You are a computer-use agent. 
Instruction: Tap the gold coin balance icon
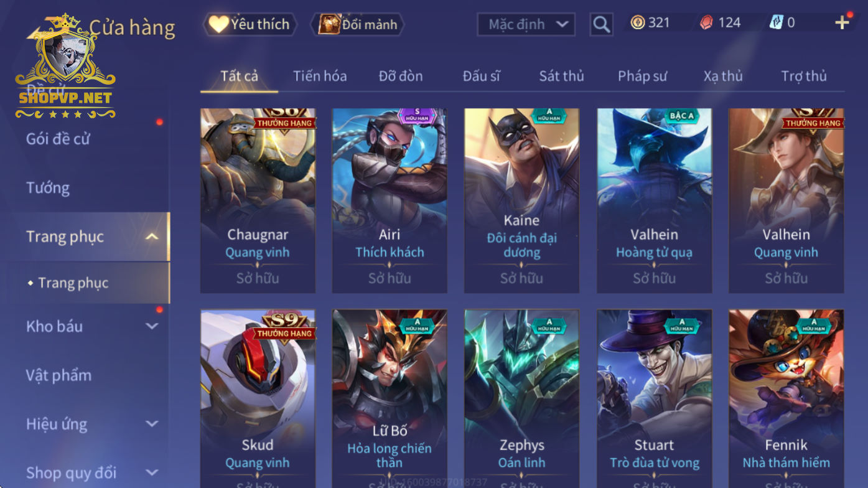coord(638,23)
